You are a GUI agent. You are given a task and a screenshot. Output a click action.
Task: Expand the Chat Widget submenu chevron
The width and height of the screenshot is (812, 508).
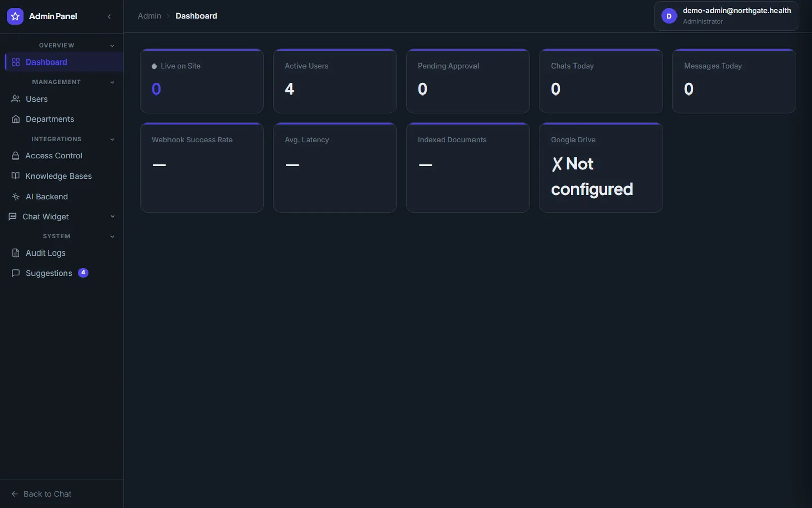click(112, 216)
